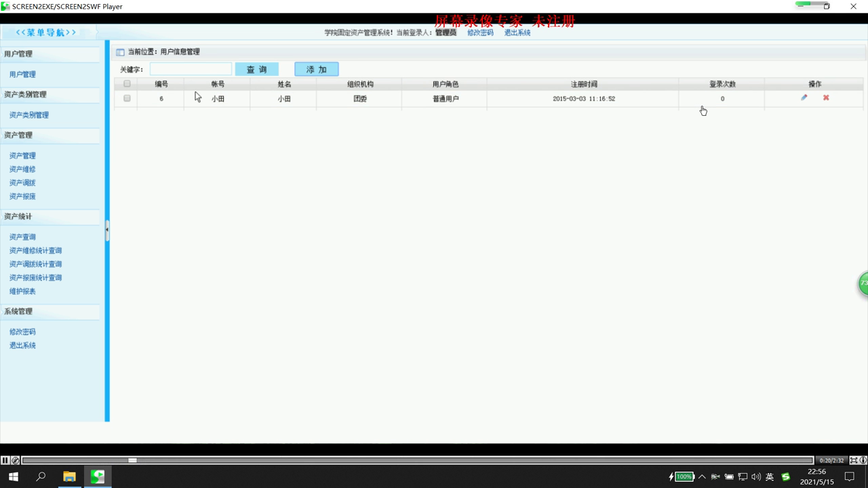Click the 关键字 search input field
Viewport: 868px width, 488px height.
click(x=191, y=69)
